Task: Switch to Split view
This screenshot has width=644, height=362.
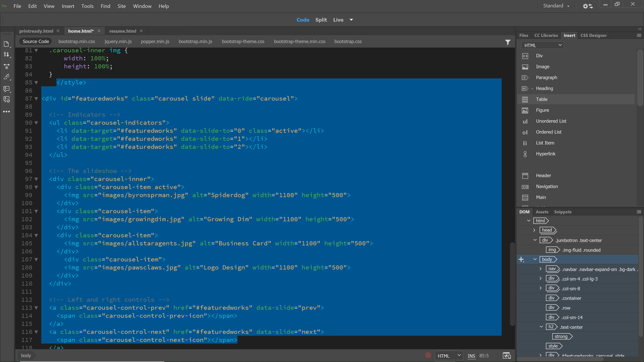Action: click(321, 20)
